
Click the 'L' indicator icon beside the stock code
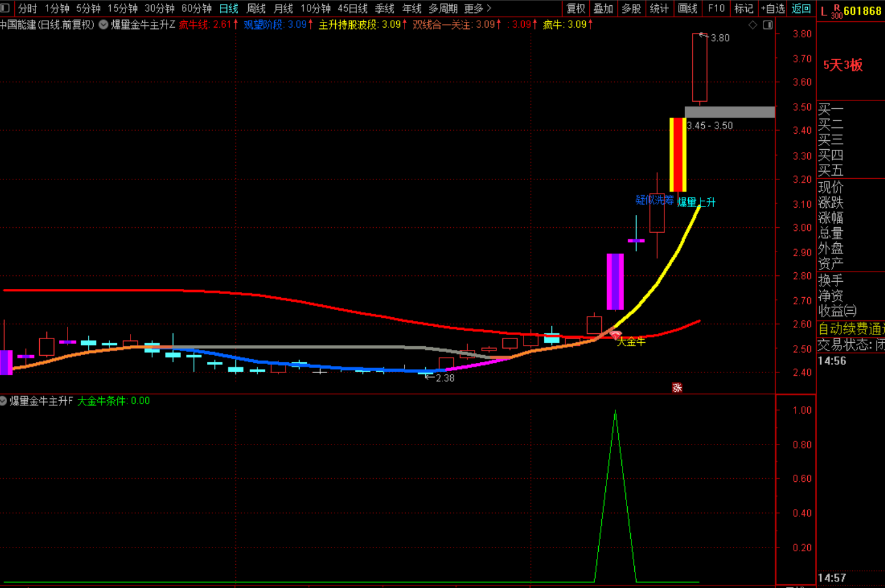[x=824, y=11]
